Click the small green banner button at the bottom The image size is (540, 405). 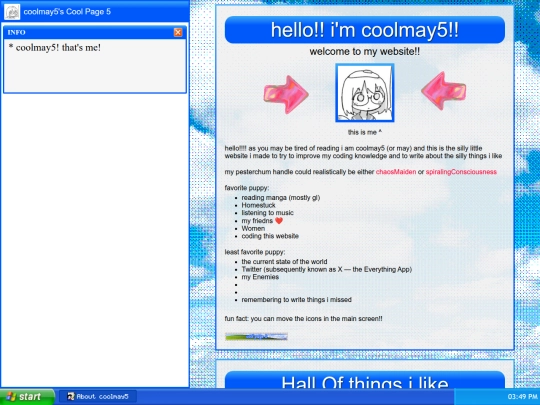pyautogui.click(x=256, y=336)
